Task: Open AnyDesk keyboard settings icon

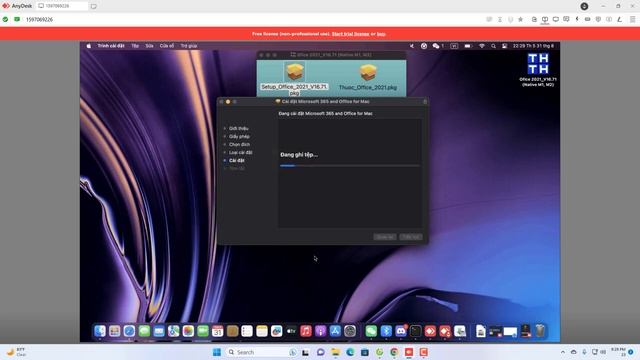Action: point(587,19)
